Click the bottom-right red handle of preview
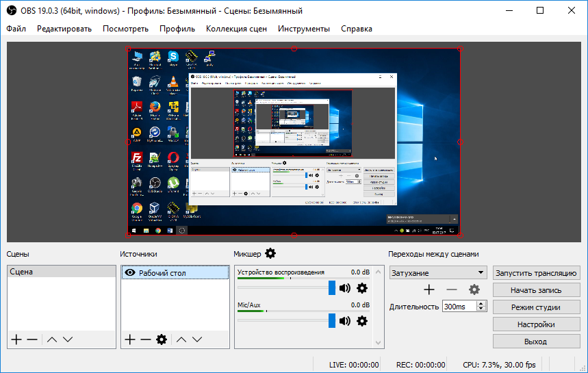588x373 pixels. [x=460, y=235]
